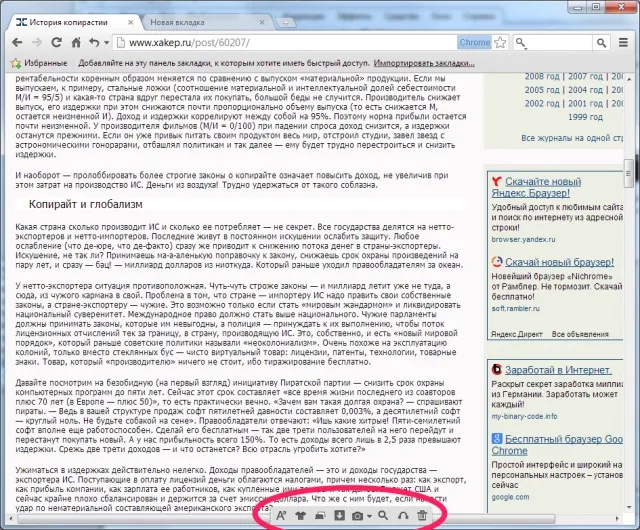Click the headphones icon in bottom toolbar
Image resolution: width=640 pixels, height=530 pixels.
[x=403, y=516]
